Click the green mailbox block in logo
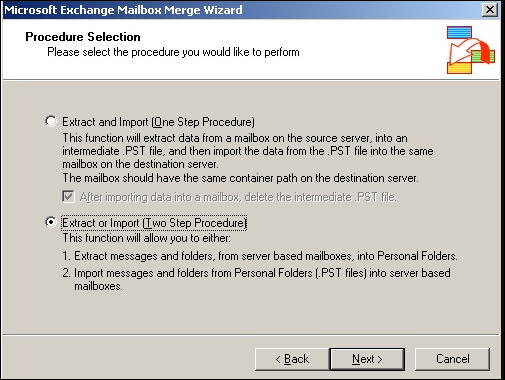This screenshot has height=380, width=505. tap(483, 56)
